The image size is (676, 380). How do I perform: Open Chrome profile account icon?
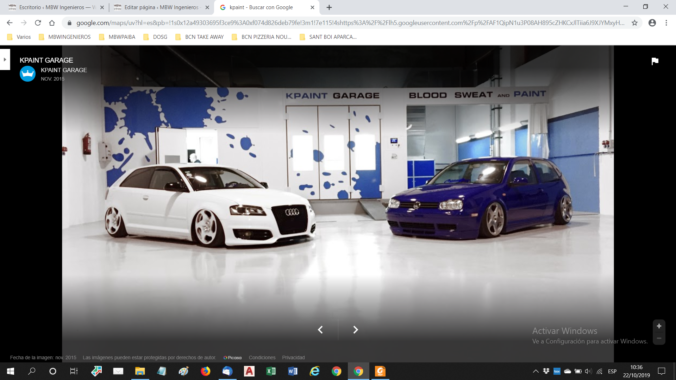pos(652,23)
